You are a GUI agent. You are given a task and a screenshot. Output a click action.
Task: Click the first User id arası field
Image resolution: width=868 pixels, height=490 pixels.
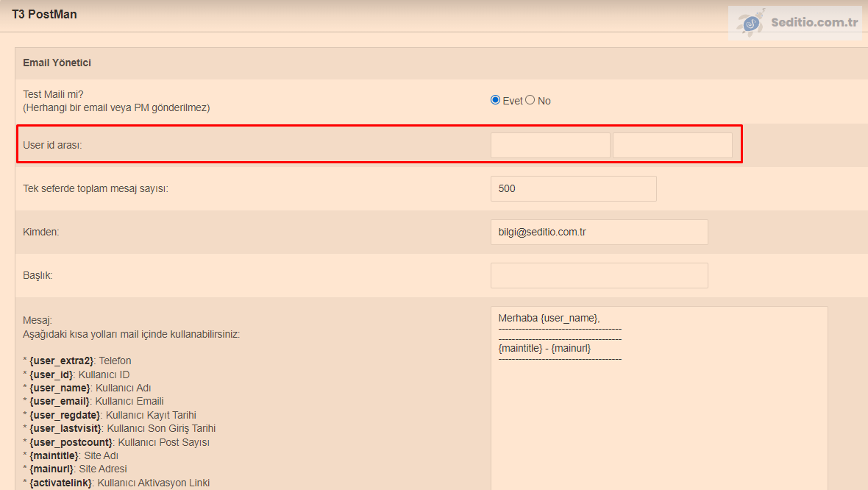(x=550, y=145)
